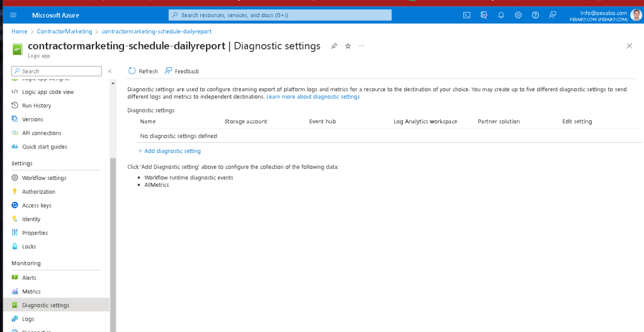The width and height of the screenshot is (644, 332).
Task: Click the account avatar picture
Action: pyautogui.click(x=636, y=15)
